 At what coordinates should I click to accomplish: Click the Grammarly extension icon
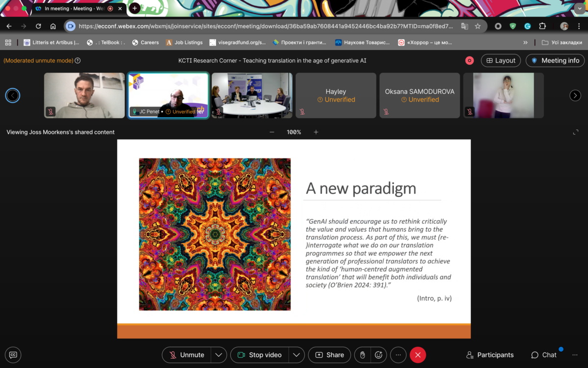[x=527, y=26]
